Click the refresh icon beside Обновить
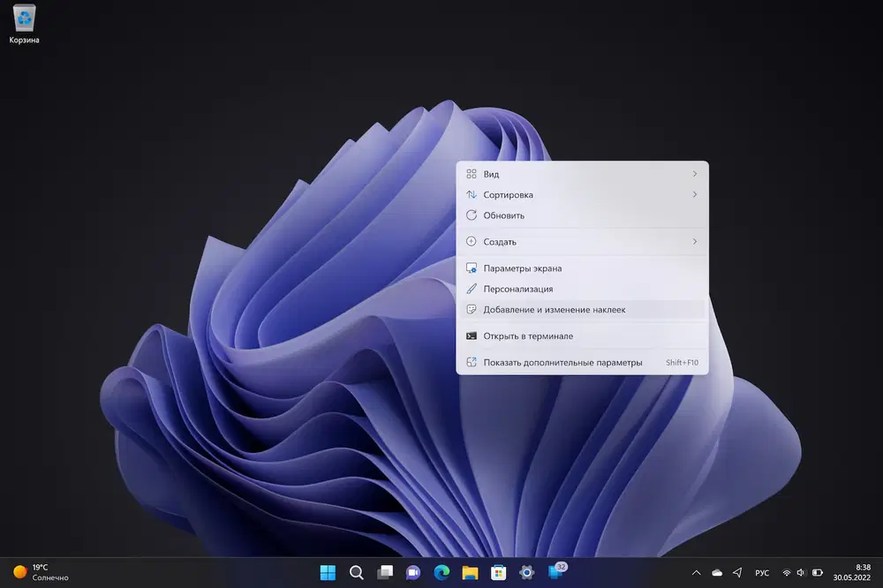This screenshot has height=588, width=883. coord(472,215)
